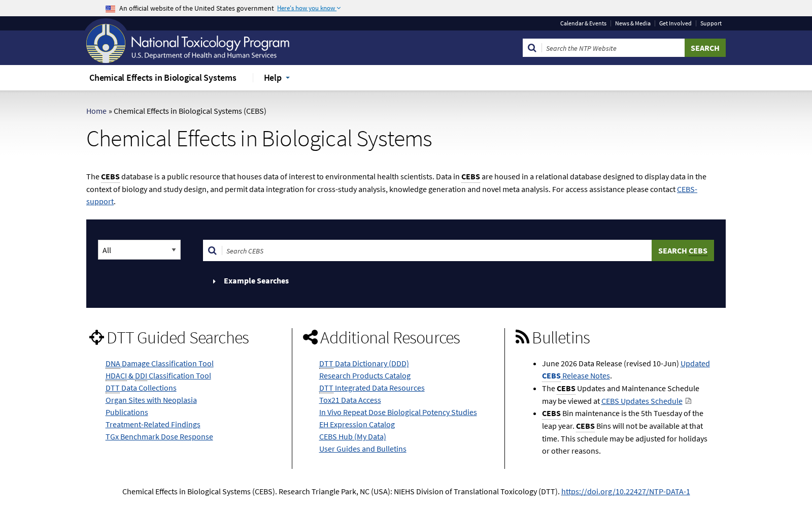Open HDACI & DDI Classification Tool link
Screen dimensions: 812x508
(158, 375)
